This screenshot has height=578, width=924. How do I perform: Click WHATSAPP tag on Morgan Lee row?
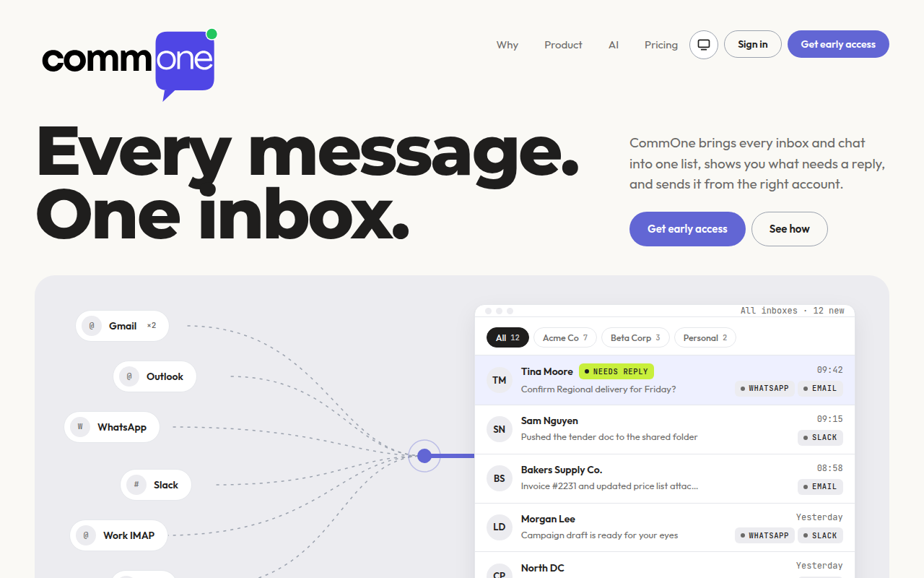764,536
